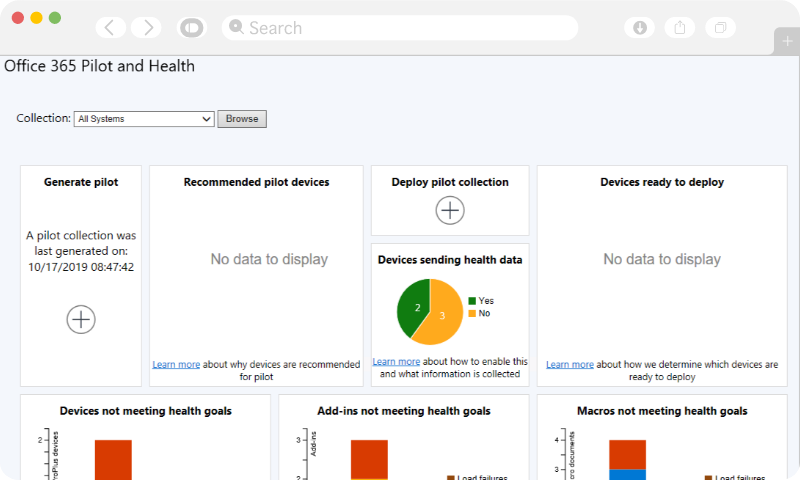Click the orange No slice of pie chart
The image size is (800, 480).
coord(442,315)
